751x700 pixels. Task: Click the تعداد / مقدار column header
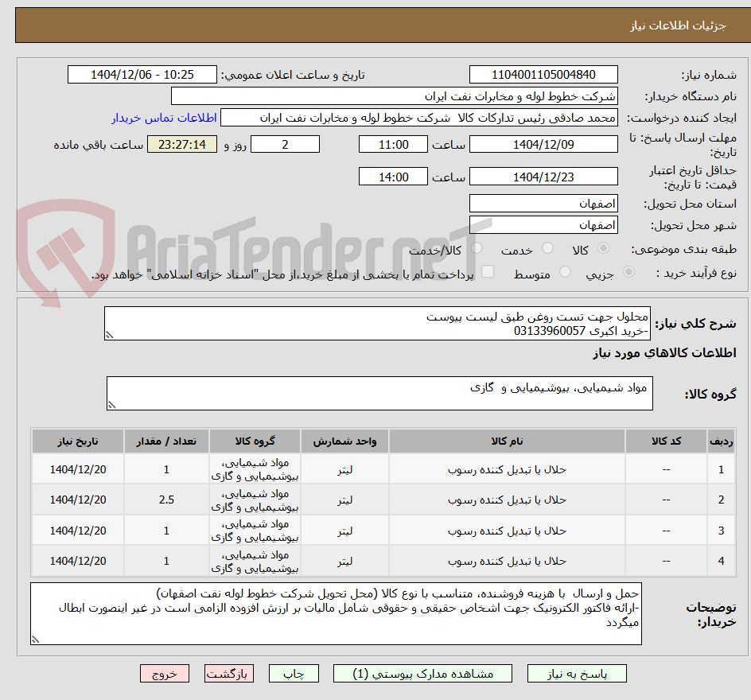click(166, 441)
